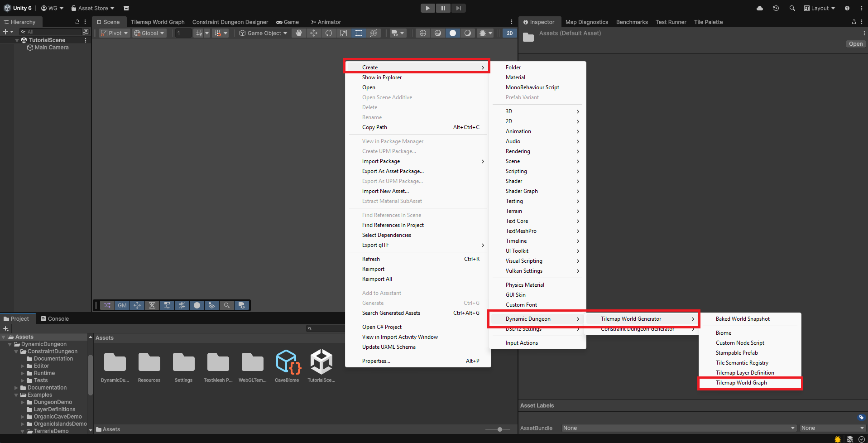Click the magnifier icon in scene overlay
Viewport: 868px width, 443px height.
pos(227,305)
